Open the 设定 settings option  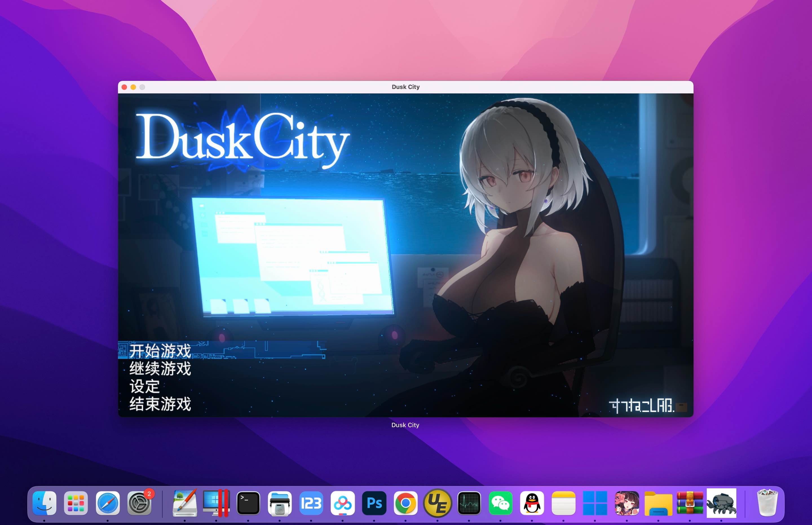pos(145,386)
